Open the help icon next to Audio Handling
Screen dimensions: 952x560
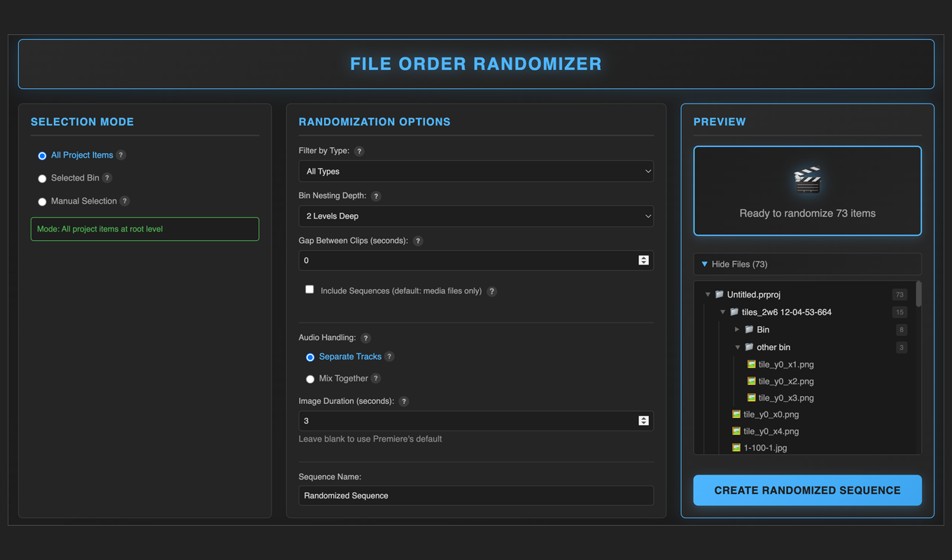pyautogui.click(x=365, y=337)
